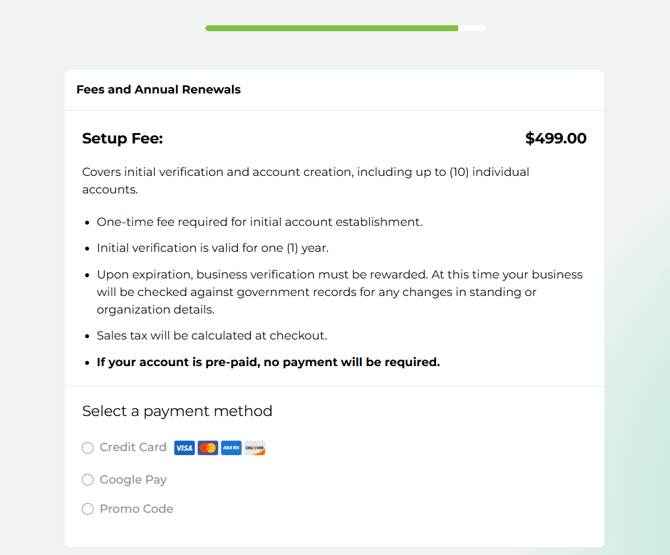Click the Discover card icon
The width and height of the screenshot is (670, 555).
pyautogui.click(x=255, y=448)
